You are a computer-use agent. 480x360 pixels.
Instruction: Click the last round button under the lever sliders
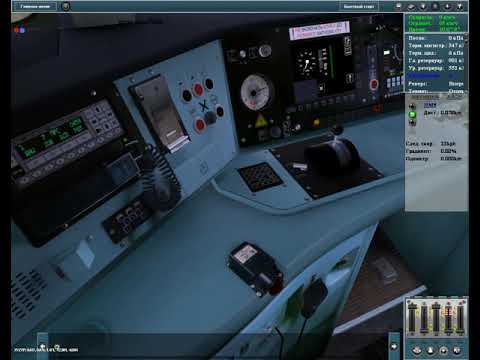point(457,350)
